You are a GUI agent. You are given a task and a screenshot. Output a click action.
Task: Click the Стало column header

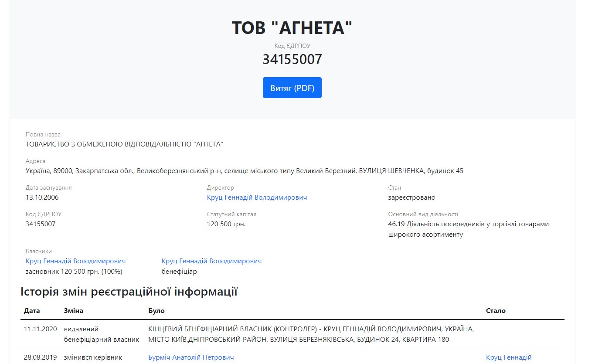point(496,311)
